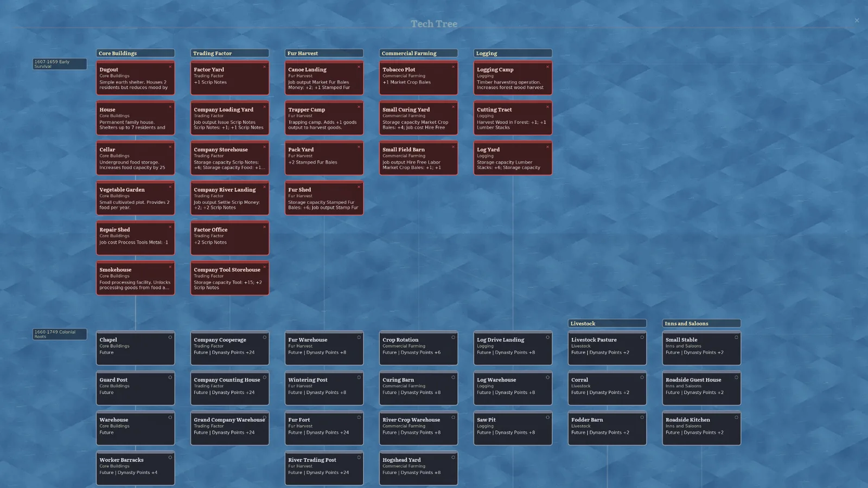Select the River Crop Warehouse card
The image size is (868, 488).
coord(419,428)
